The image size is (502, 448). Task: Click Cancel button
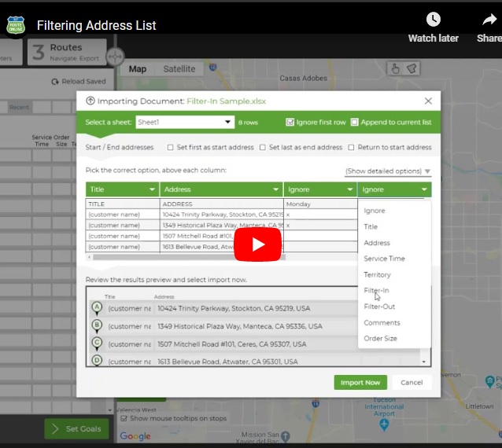click(x=412, y=383)
